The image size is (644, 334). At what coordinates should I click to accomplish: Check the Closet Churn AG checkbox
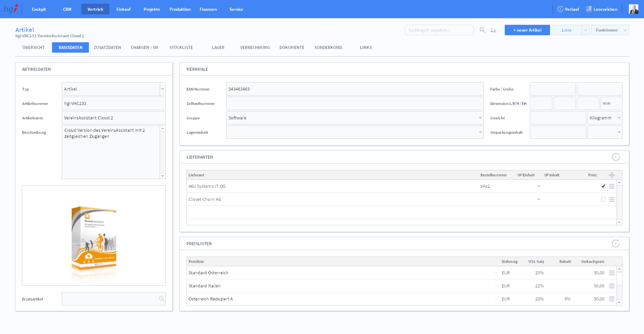[x=603, y=199]
